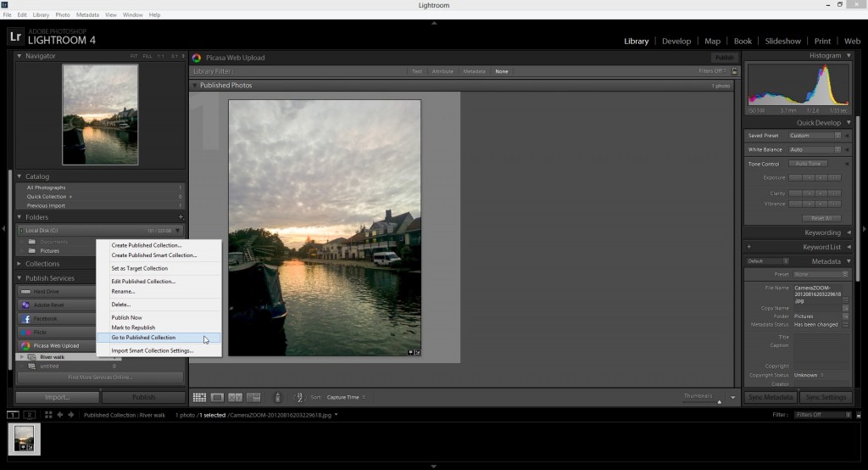
Task: Select Survey view icon in toolbar
Action: pyautogui.click(x=253, y=397)
